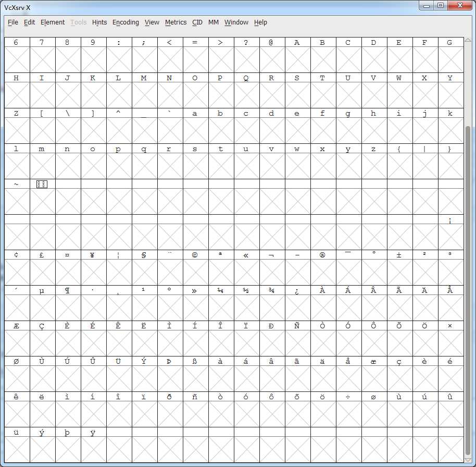This screenshot has width=476, height=467.
Task: Select the one-quarter fraction glyph cell
Action: [221, 303]
